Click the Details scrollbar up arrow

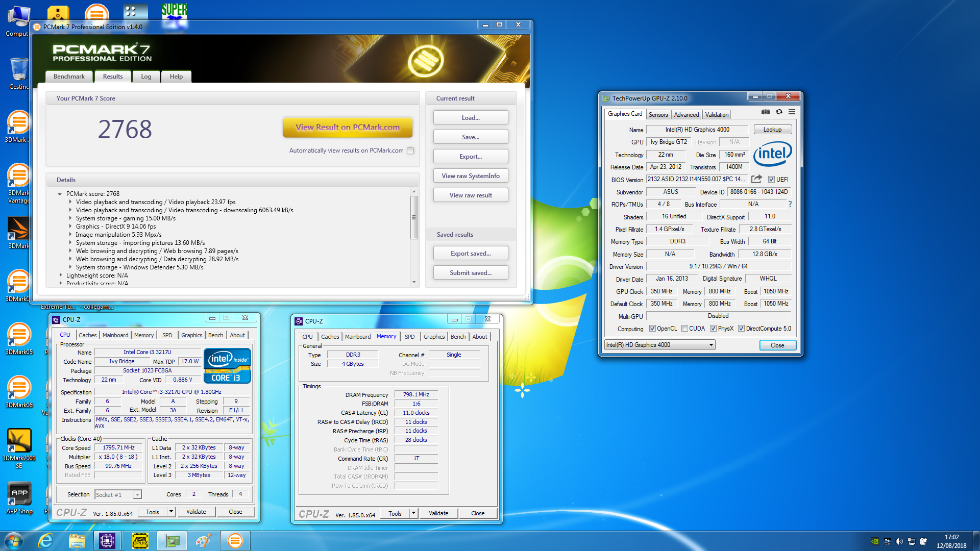click(x=414, y=192)
